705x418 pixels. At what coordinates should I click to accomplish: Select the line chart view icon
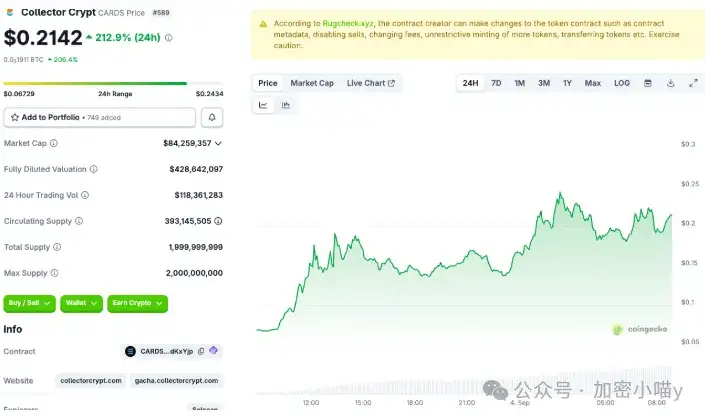263,105
